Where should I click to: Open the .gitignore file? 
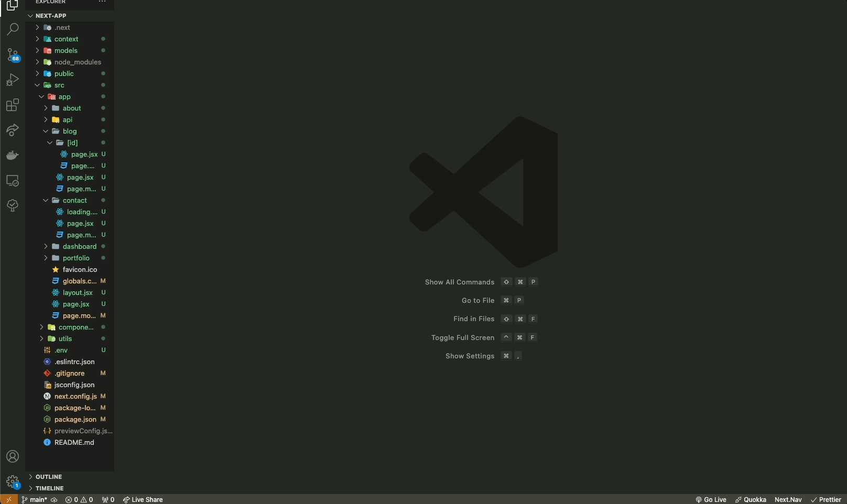tap(70, 373)
